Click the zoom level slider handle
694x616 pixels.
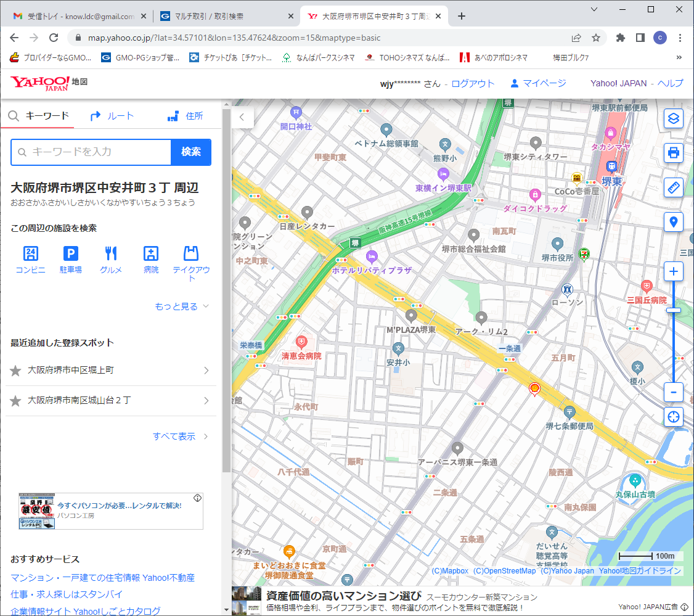[x=674, y=310]
